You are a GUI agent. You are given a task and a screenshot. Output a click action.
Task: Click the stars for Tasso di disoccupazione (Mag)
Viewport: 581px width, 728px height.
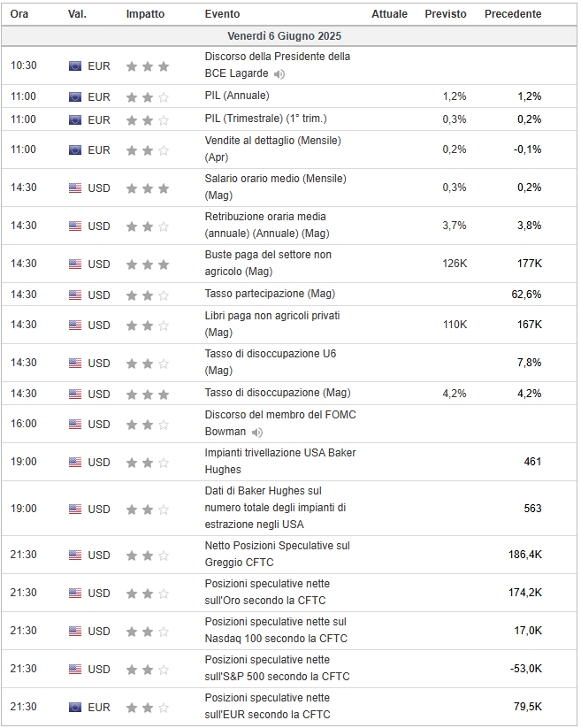point(148,395)
